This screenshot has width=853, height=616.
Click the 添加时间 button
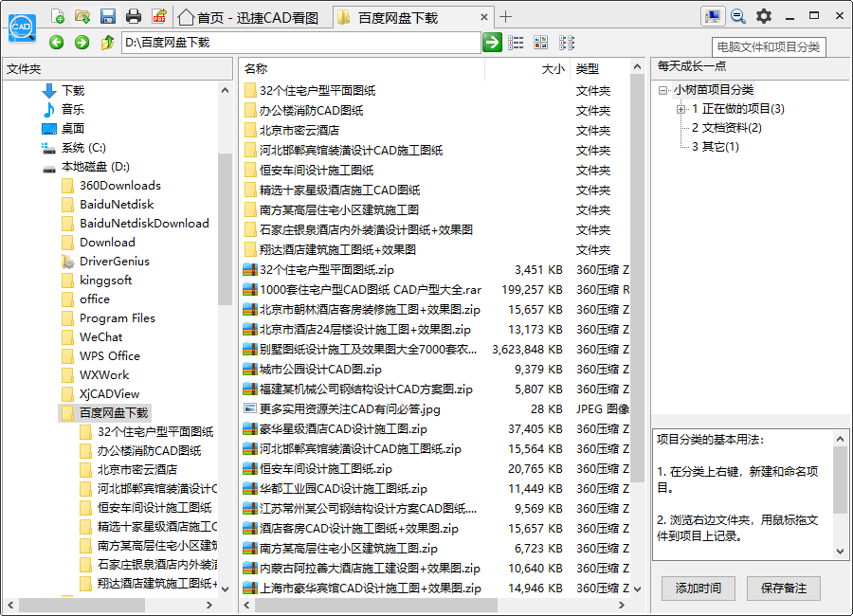698,589
